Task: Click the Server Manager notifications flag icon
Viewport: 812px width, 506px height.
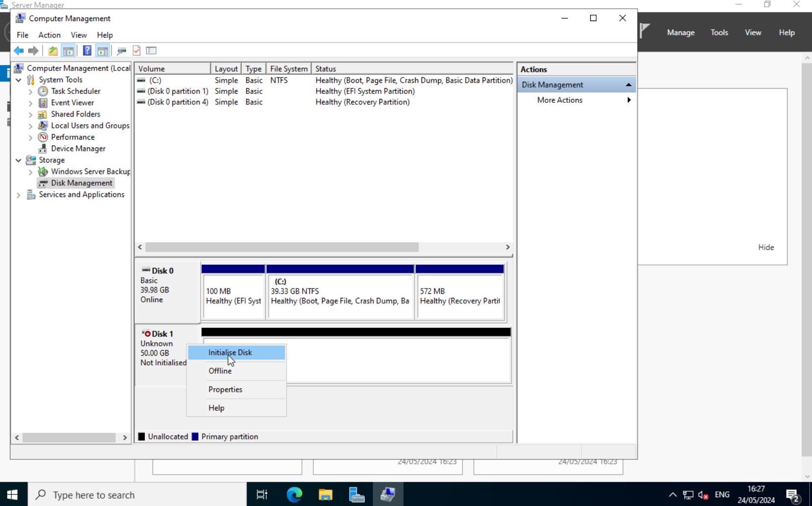Action: click(x=645, y=31)
